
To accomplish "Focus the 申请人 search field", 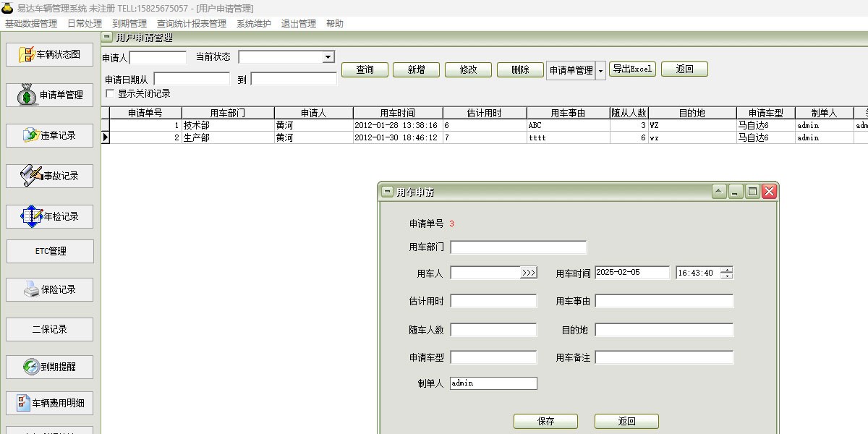I will click(158, 57).
